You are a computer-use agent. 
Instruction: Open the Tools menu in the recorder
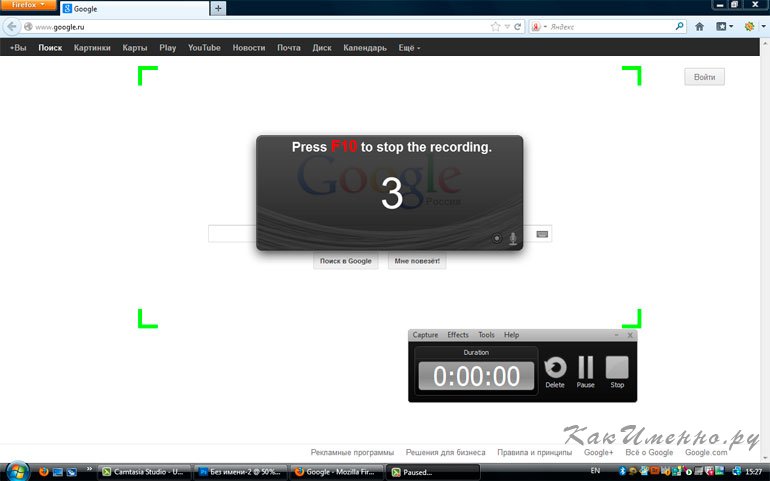click(x=486, y=335)
